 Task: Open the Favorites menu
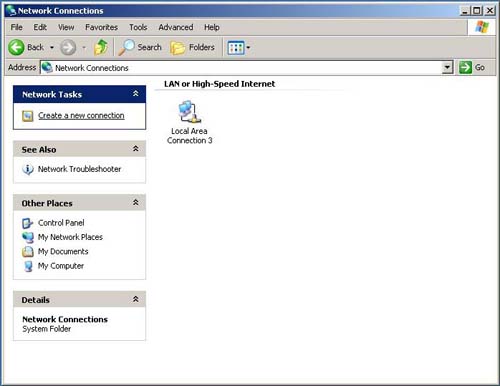coord(101,27)
